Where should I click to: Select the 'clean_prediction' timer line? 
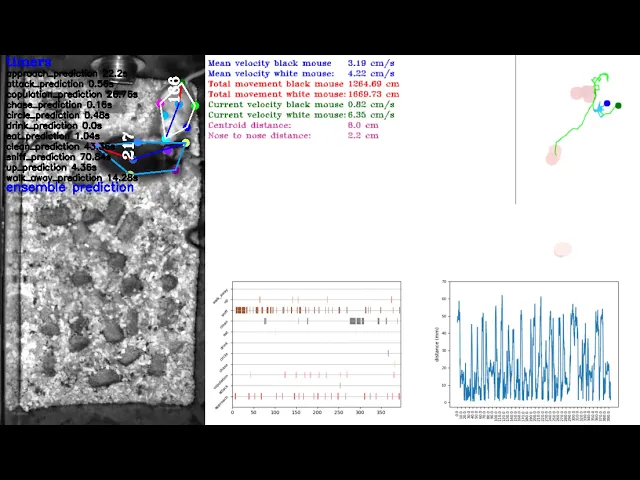60,147
